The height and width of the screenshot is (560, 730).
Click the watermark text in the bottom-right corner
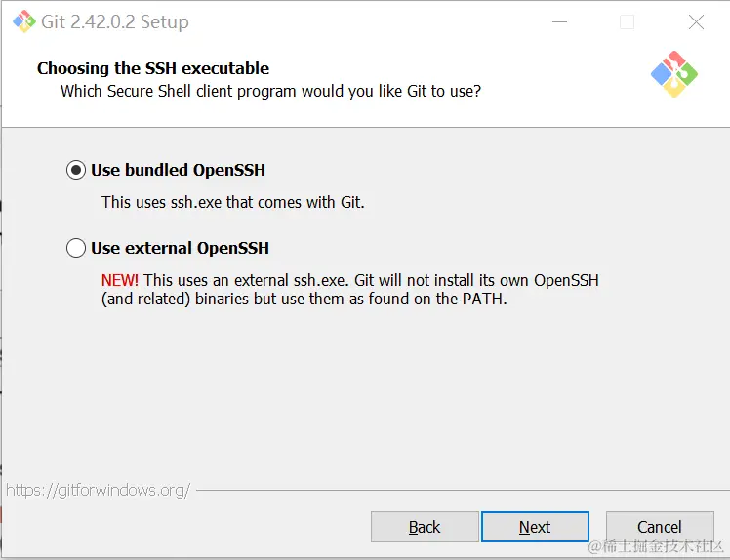656,546
